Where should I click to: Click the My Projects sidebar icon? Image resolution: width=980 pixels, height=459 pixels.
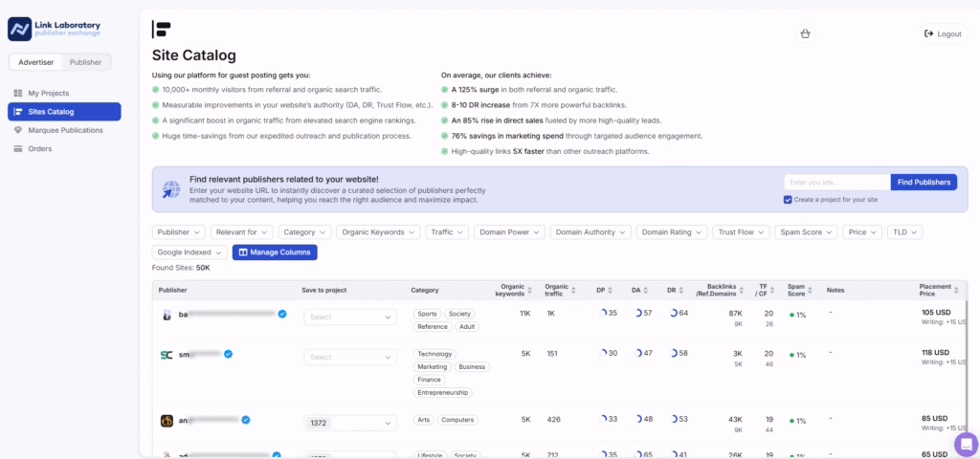click(x=18, y=93)
